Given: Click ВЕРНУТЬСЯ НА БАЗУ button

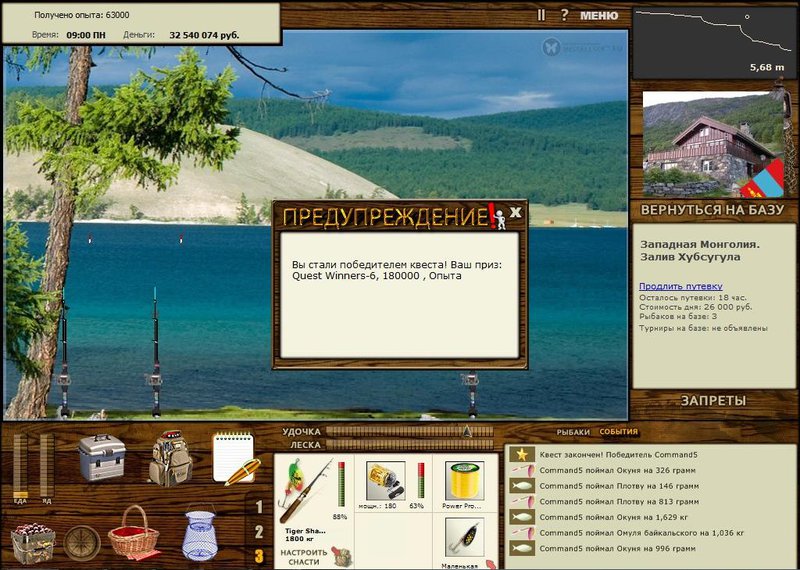Looking at the screenshot, I should (x=712, y=210).
